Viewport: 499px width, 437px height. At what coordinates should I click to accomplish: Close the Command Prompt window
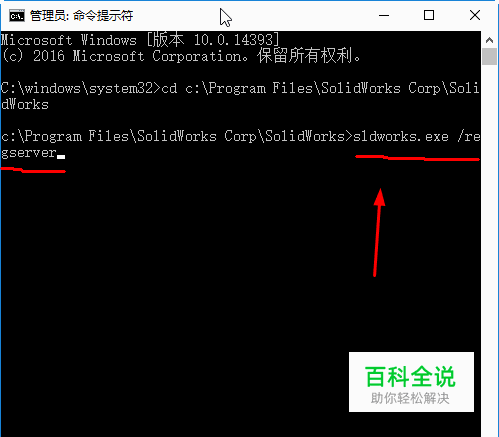tap(475, 15)
